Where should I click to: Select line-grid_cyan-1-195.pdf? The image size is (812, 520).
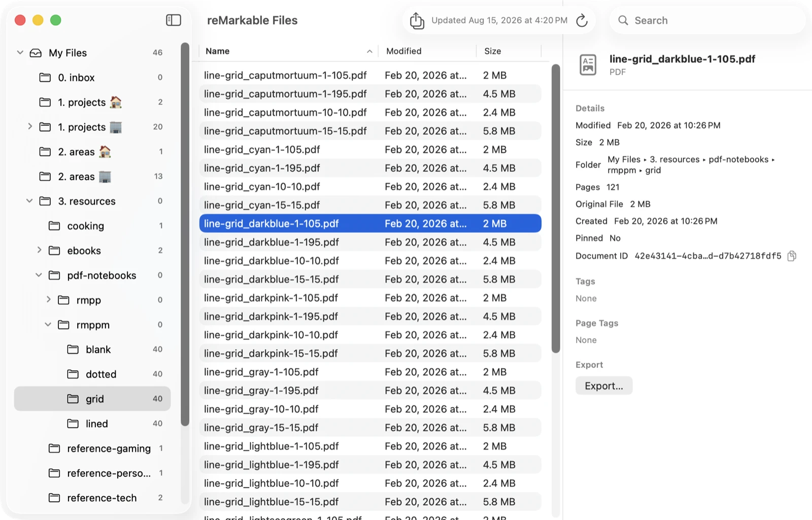click(x=370, y=168)
